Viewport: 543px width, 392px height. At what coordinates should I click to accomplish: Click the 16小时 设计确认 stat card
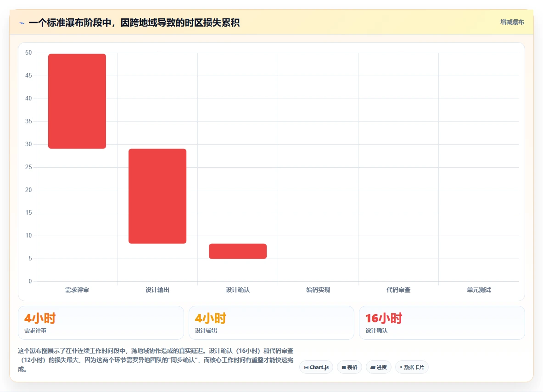pyautogui.click(x=442, y=322)
